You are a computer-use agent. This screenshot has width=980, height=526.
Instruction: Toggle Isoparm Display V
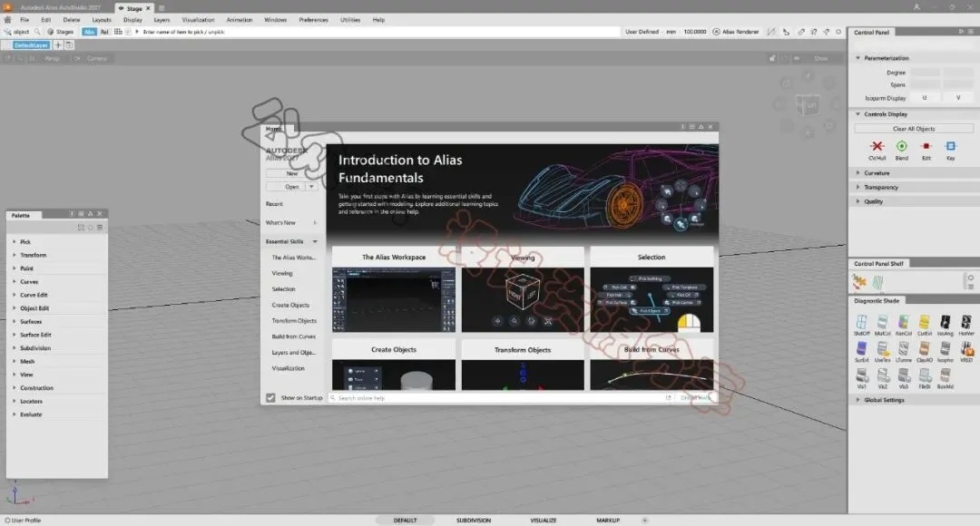[x=958, y=97]
